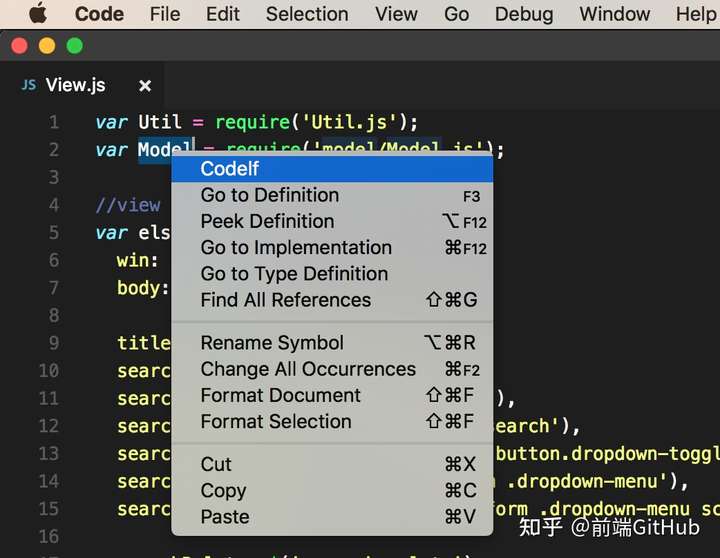Click line number 16 in the gutter
Image resolution: width=720 pixels, height=558 pixels.
[x=49, y=536]
